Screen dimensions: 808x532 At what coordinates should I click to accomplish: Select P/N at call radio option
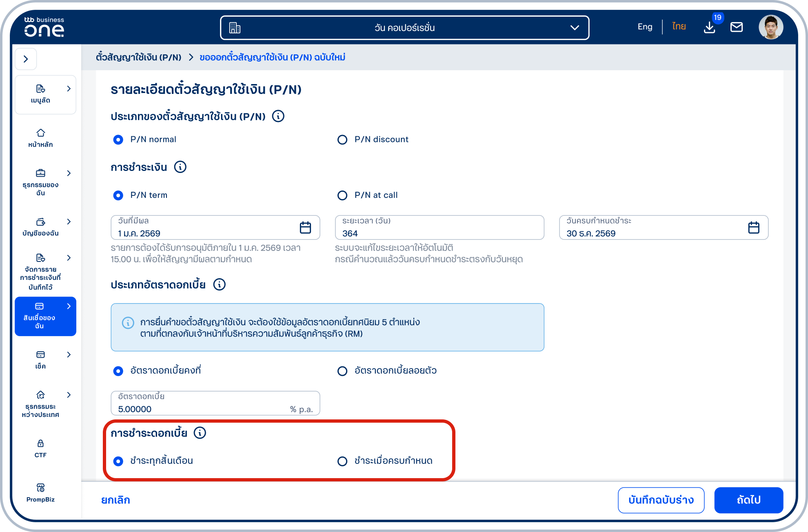[x=342, y=195]
